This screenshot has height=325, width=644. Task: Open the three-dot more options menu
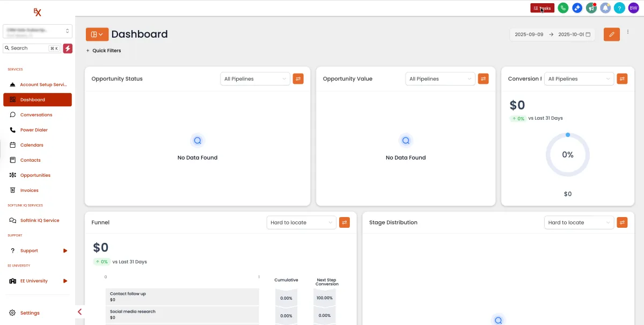tap(628, 32)
